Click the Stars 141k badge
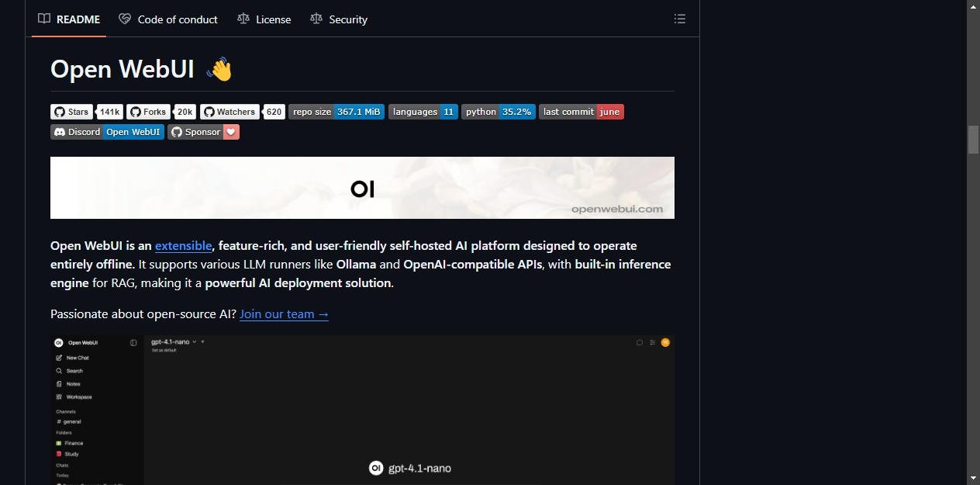Viewport: 980px width, 485px height. [x=87, y=112]
